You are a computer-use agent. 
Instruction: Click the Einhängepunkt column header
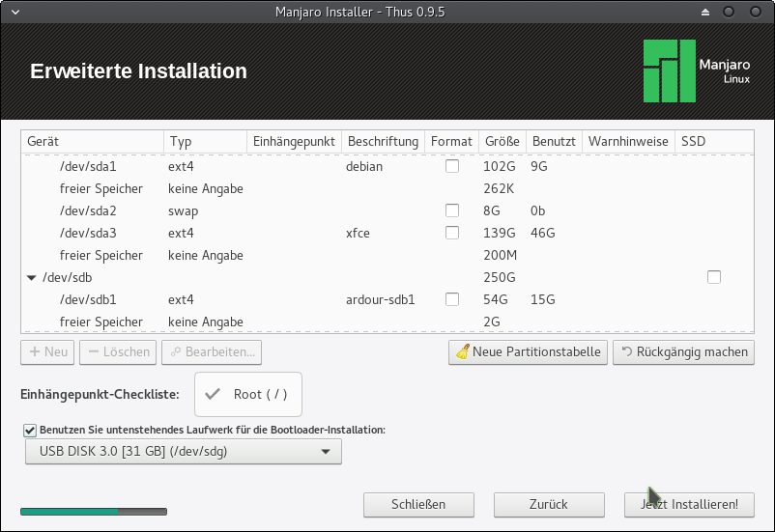[294, 141]
